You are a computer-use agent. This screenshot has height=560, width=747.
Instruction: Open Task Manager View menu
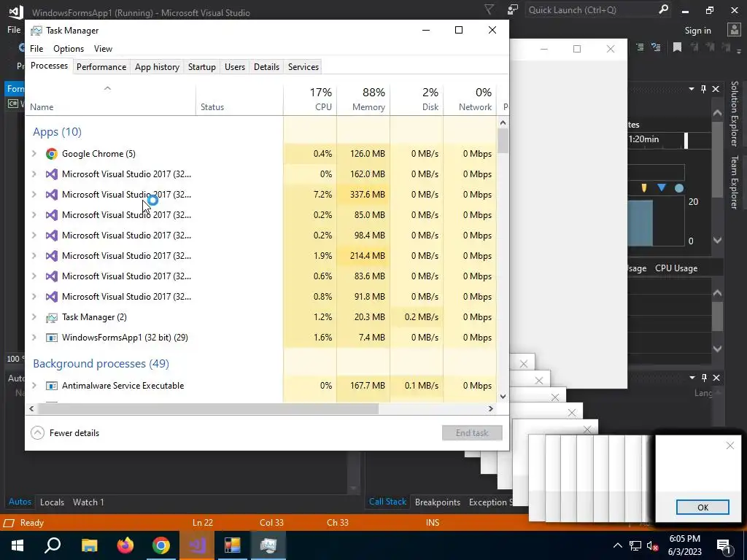tap(103, 49)
